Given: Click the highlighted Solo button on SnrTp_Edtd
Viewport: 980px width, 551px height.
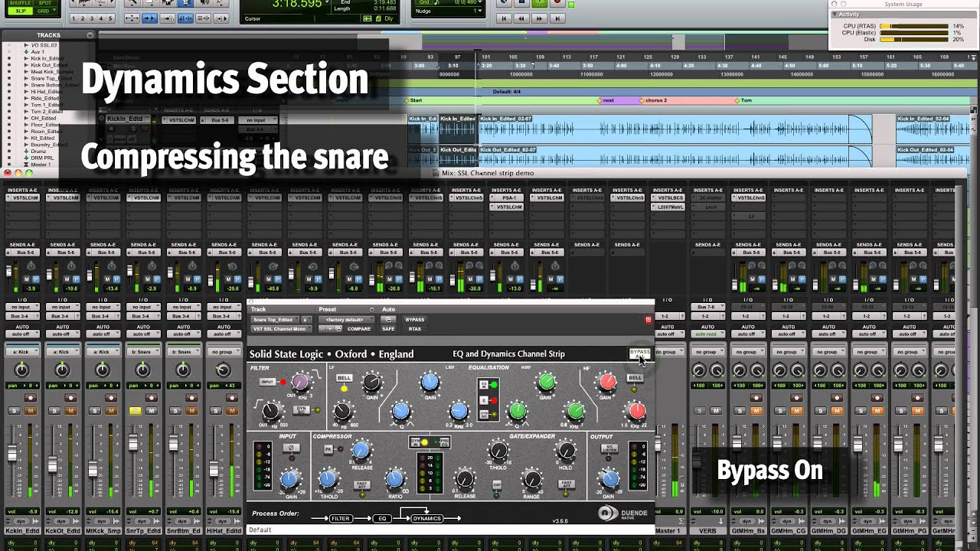Looking at the screenshot, I should [135, 411].
